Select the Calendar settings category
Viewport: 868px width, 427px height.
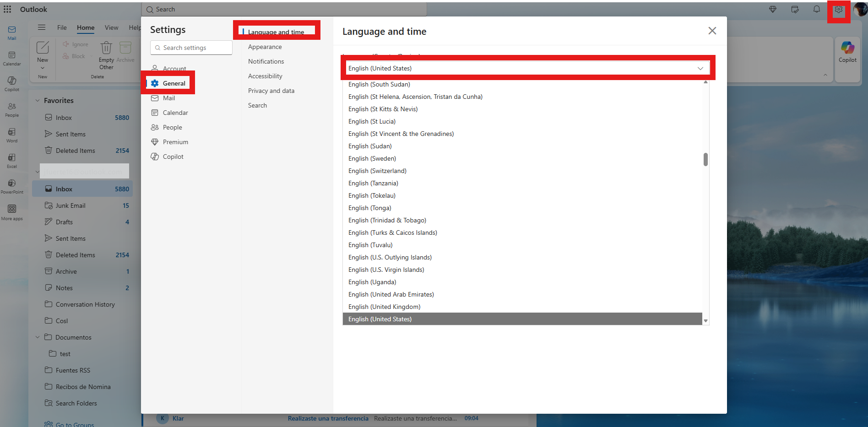(x=175, y=113)
